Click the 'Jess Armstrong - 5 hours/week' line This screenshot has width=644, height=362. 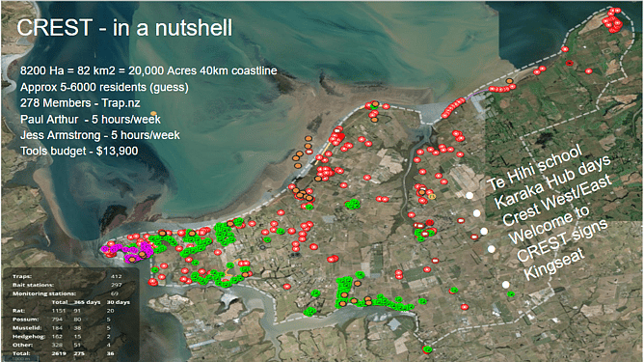point(100,135)
